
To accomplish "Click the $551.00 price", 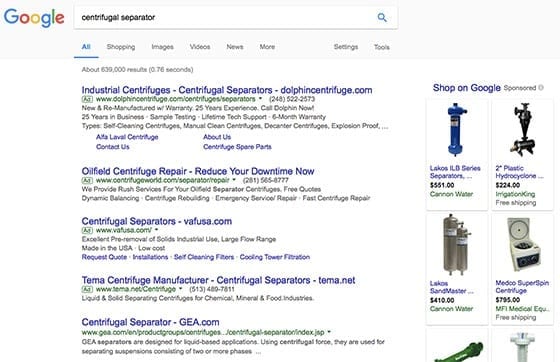I will pos(442,185).
